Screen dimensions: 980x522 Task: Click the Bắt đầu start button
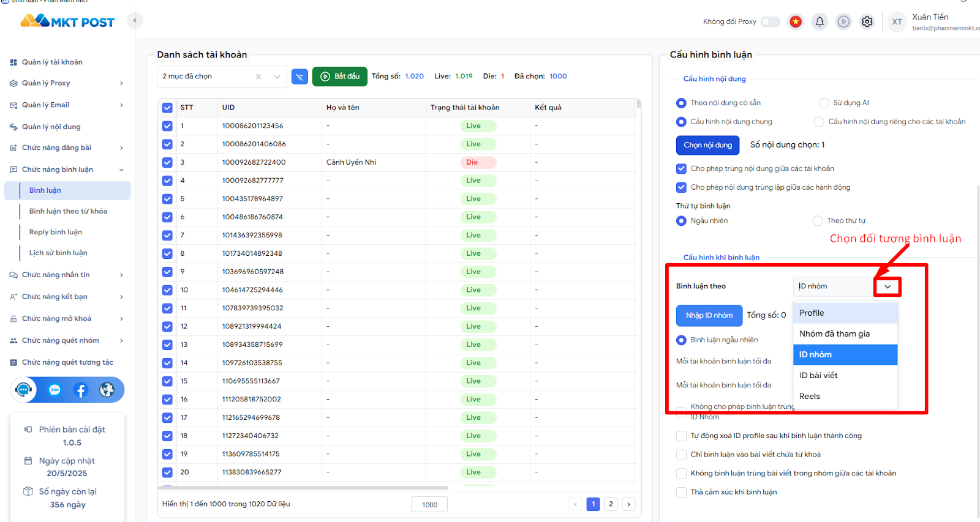click(x=340, y=76)
